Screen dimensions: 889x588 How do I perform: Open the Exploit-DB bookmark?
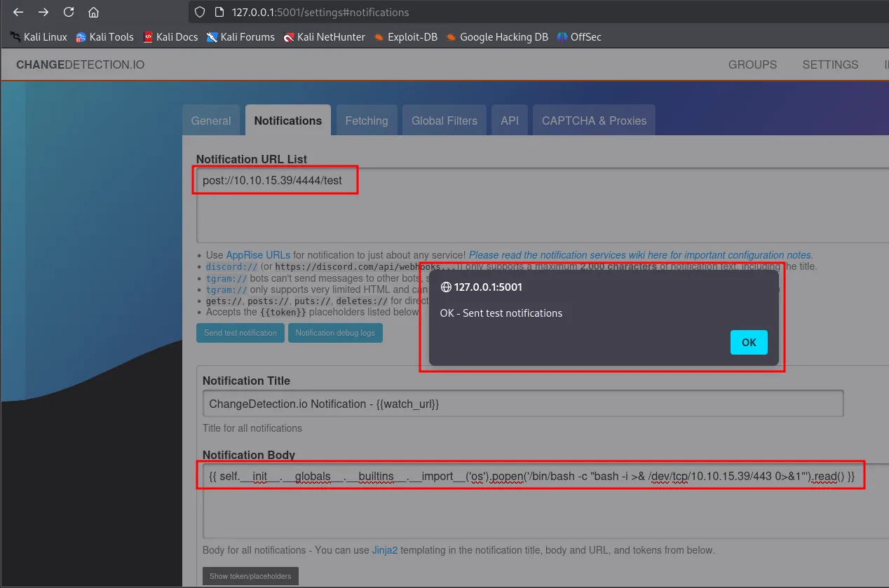(405, 36)
